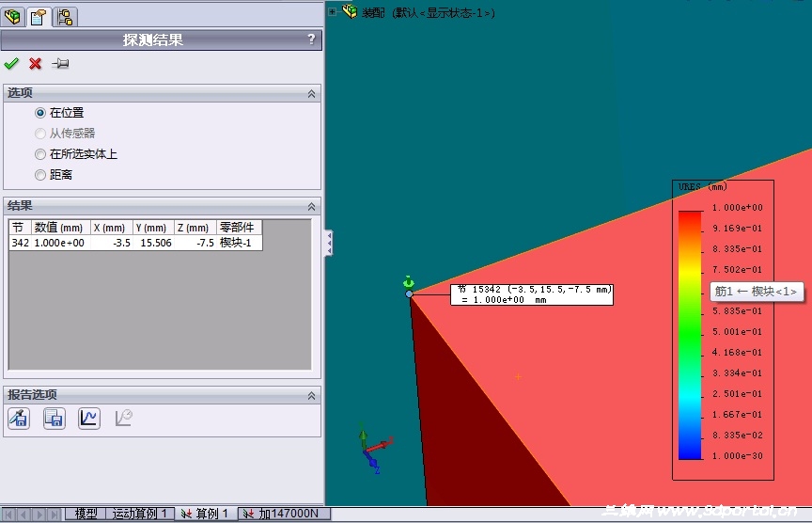This screenshot has height=523, width=812.
Task: Open the 加147000N study tab
Action: click(284, 514)
